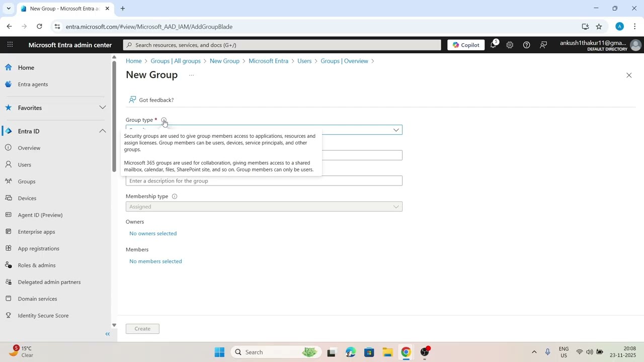Image resolution: width=644 pixels, height=362 pixels.
Task: Open File Explorer from taskbar
Action: coord(387,352)
